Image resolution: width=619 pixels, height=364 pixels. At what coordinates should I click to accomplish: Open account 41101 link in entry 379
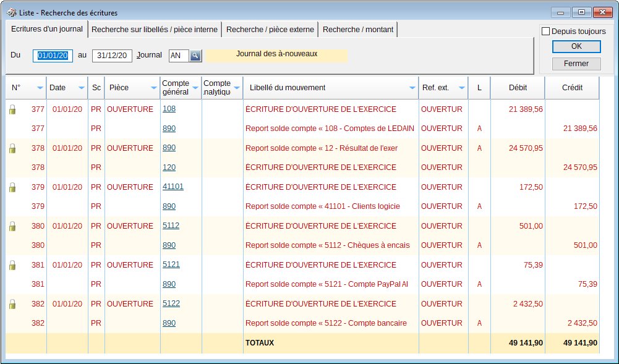pyautogui.click(x=173, y=187)
